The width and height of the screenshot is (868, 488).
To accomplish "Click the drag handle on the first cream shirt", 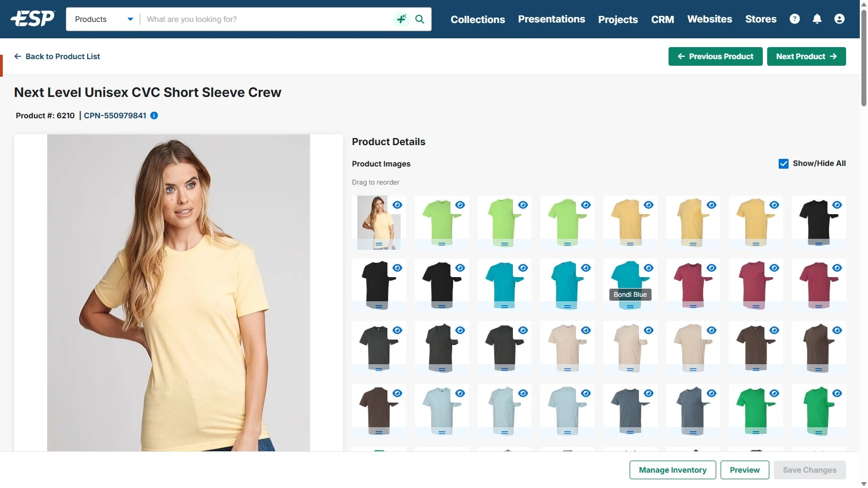I will click(x=567, y=370).
